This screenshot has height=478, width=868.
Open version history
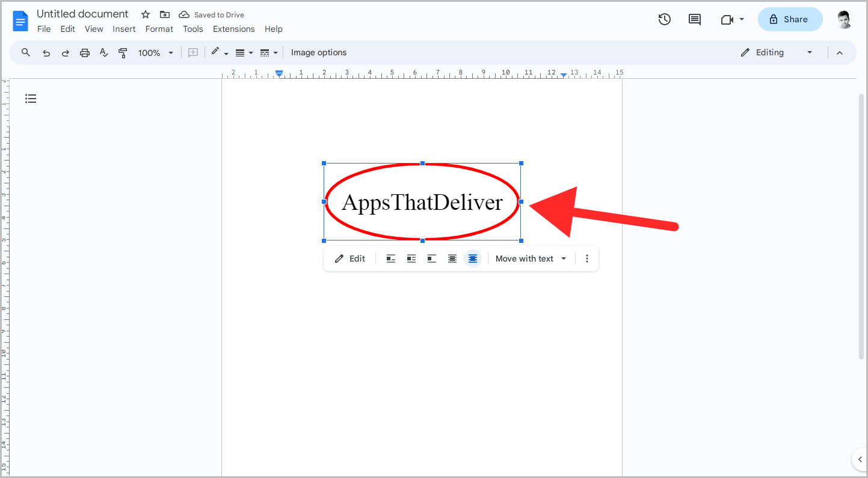pyautogui.click(x=665, y=19)
